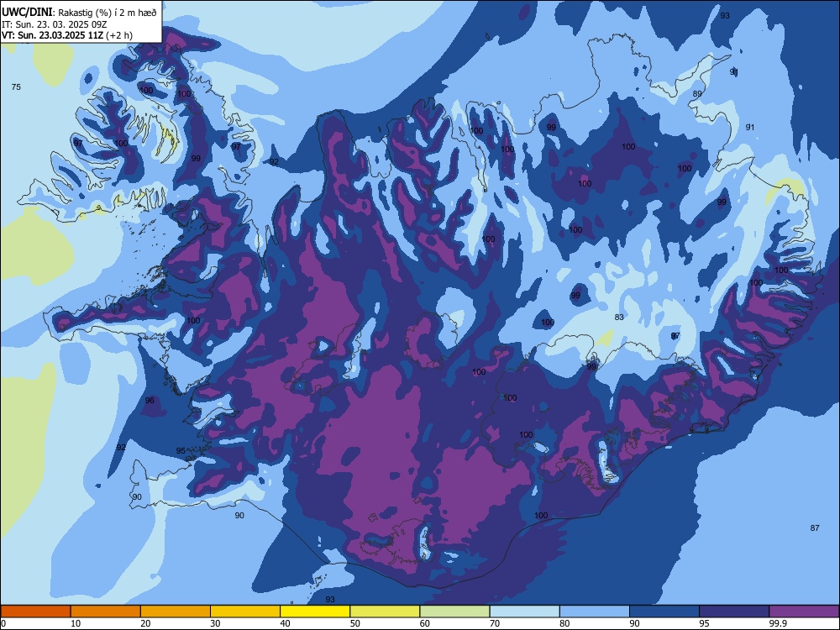Select the amber 20–30 legend swatch
Viewport: 840px width, 630px height.
point(176,612)
